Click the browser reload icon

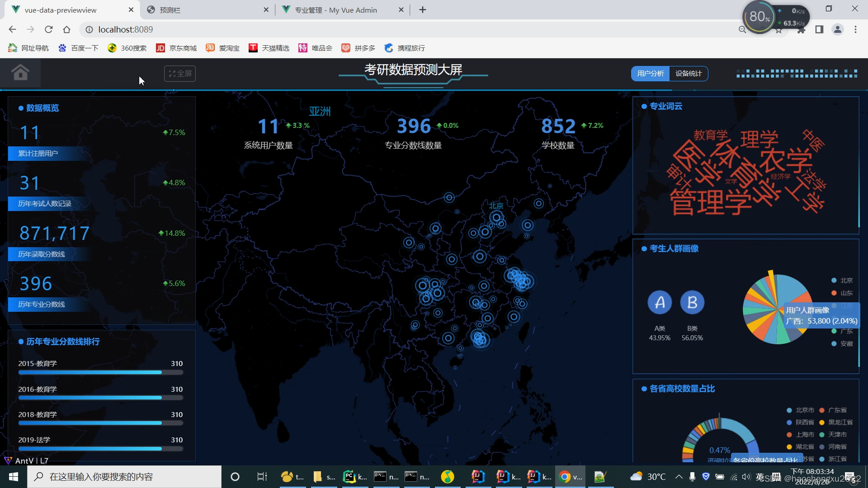coord(49,29)
